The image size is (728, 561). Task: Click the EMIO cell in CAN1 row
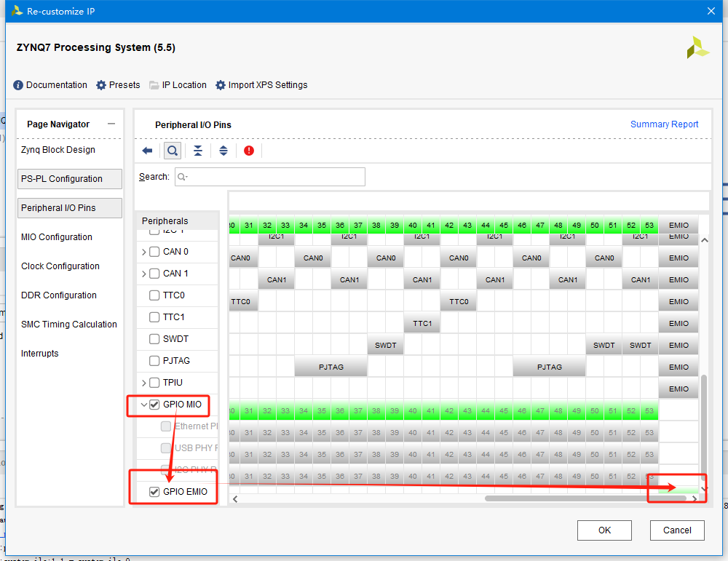tap(678, 280)
